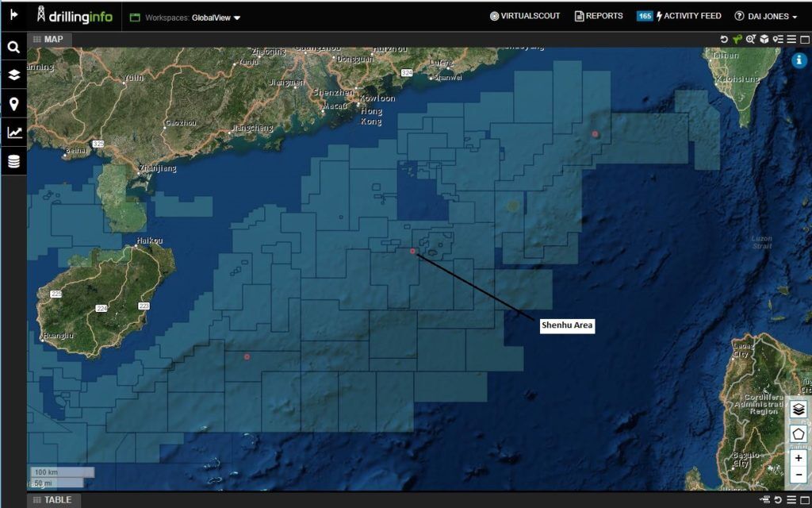Click the 3D cube icon in map toolbar

coord(764,40)
